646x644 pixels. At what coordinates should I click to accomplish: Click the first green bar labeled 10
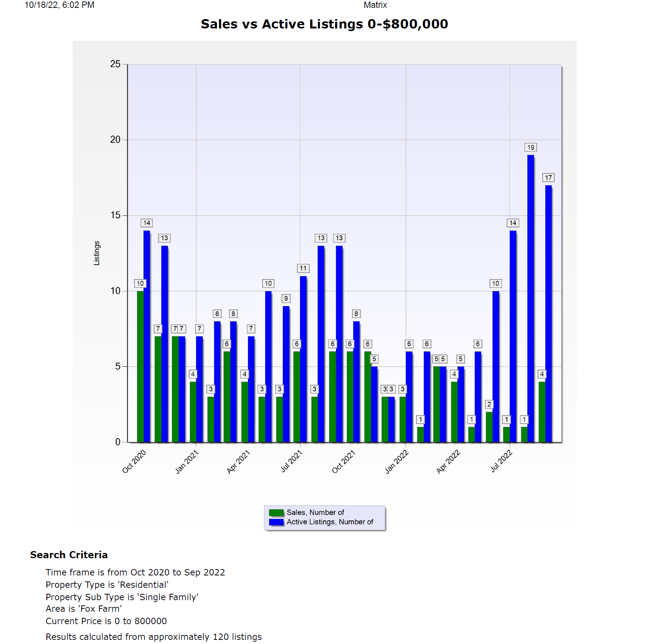pos(140,366)
